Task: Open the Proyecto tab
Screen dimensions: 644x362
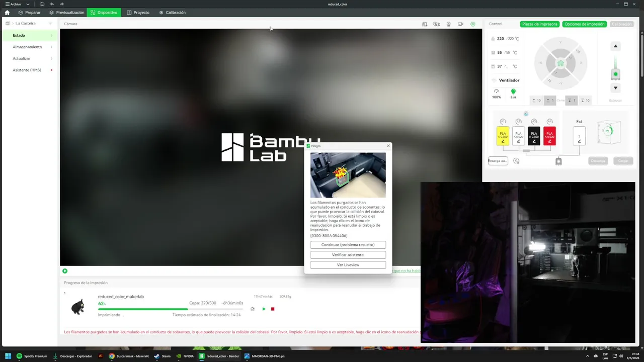Action: [x=138, y=13]
